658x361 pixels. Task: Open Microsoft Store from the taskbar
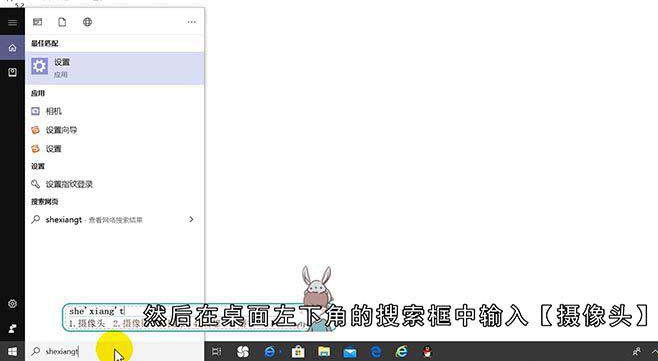[x=298, y=351]
